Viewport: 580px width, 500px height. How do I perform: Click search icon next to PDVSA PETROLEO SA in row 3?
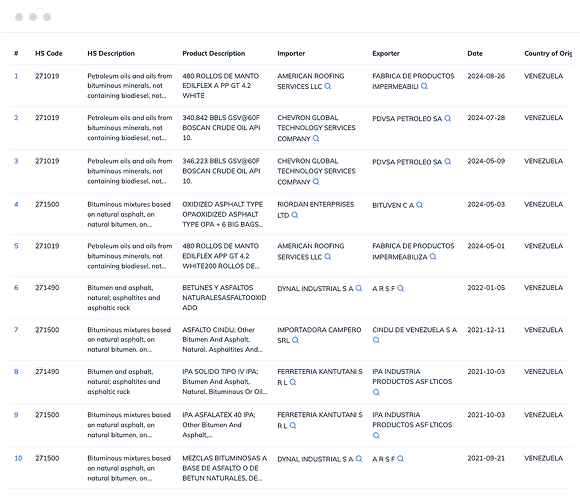(448, 162)
